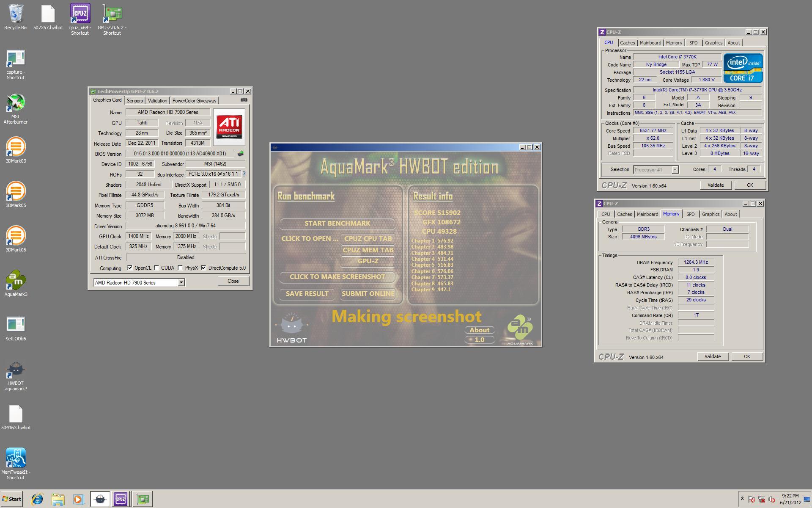
Task: Toggle the DirectCompute 5.0 checkbox
Action: point(204,268)
